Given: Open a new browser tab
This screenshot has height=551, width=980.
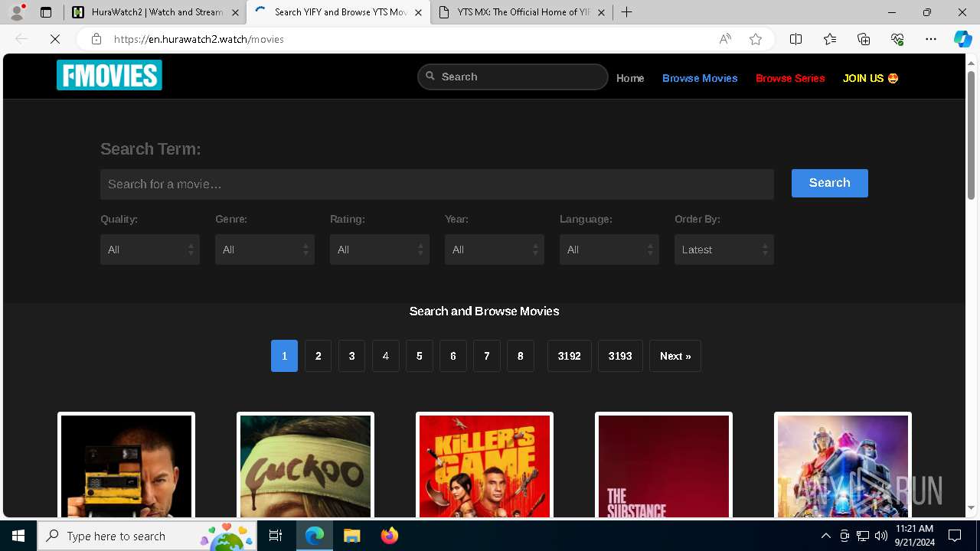Looking at the screenshot, I should (626, 12).
